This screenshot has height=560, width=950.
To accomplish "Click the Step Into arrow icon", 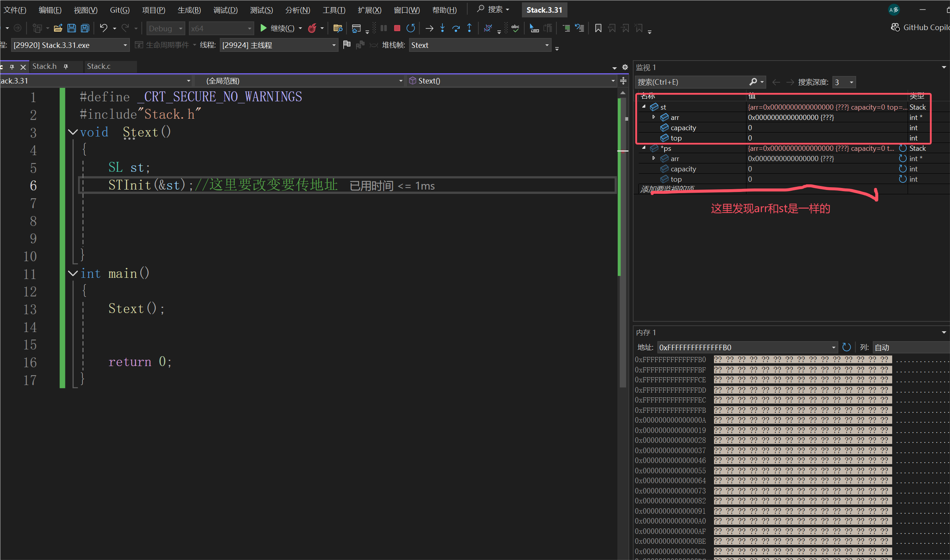I will [x=443, y=28].
